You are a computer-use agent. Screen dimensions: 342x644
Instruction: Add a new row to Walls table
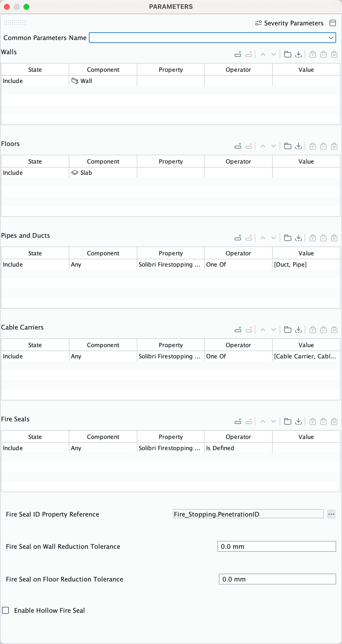click(238, 54)
